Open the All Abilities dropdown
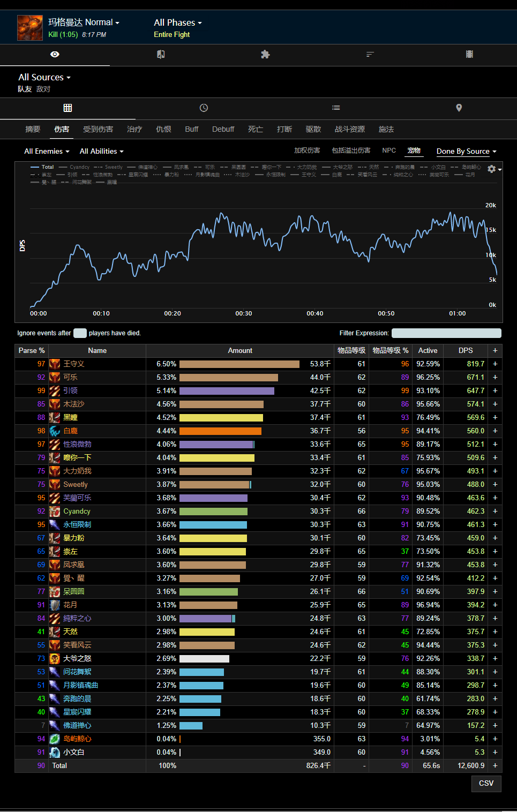517x812 pixels. (102, 152)
